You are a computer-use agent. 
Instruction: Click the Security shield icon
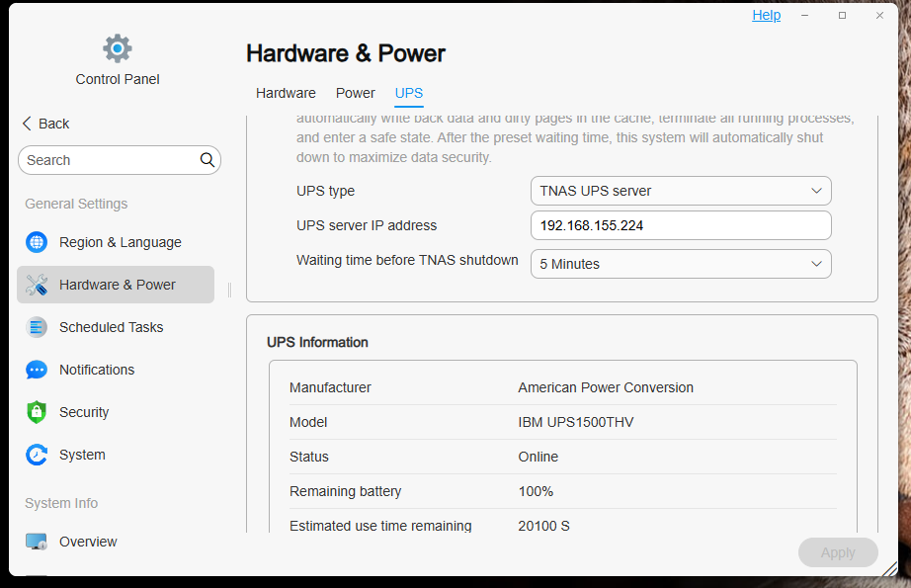click(37, 412)
